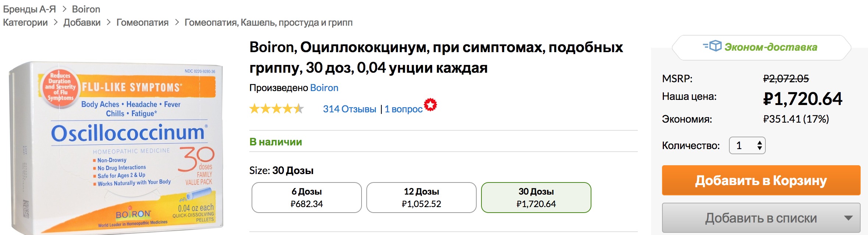The image size is (868, 235).
Task: Add product with Добавить в Корзину button
Action: pos(761,180)
